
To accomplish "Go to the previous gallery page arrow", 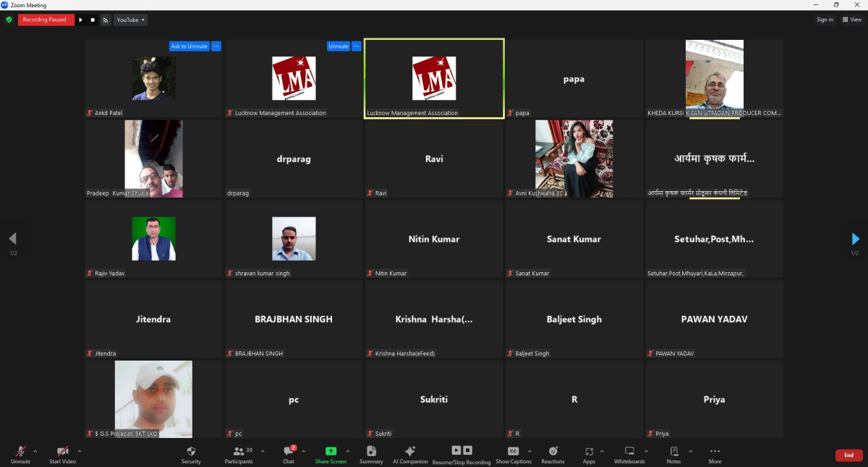I will pos(12,238).
